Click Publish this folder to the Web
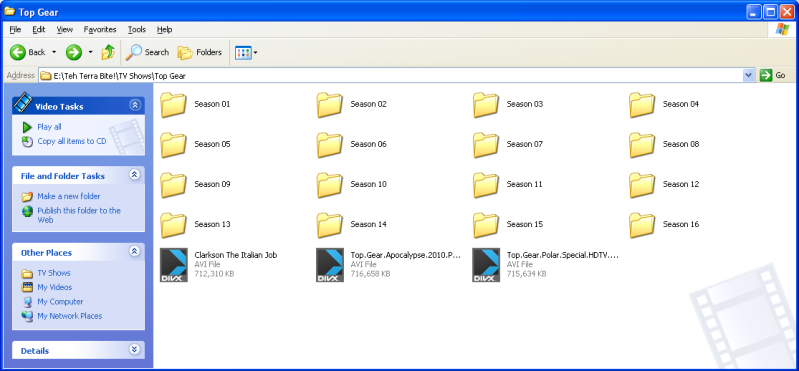This screenshot has width=799, height=371. point(79,215)
